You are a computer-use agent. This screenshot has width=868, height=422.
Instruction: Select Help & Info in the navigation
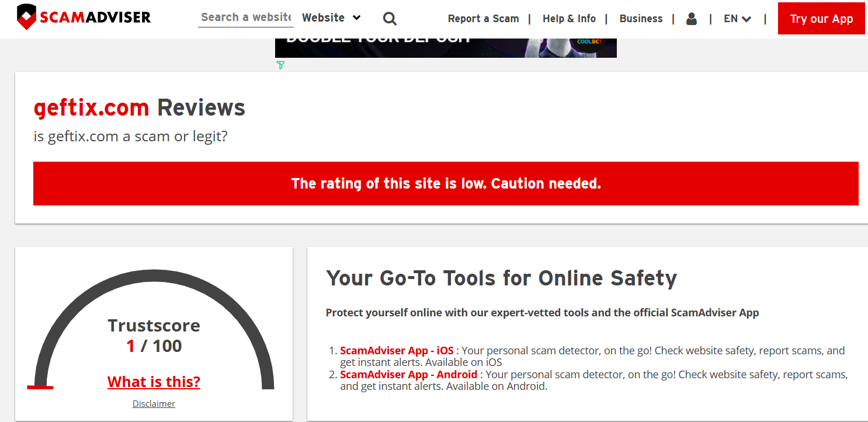point(569,19)
